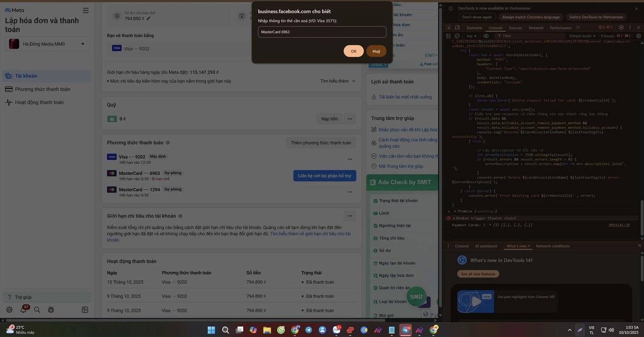Viewport: 644px width, 337px height.
Task: Open the Default levels dropdown in console
Action: click(582, 36)
